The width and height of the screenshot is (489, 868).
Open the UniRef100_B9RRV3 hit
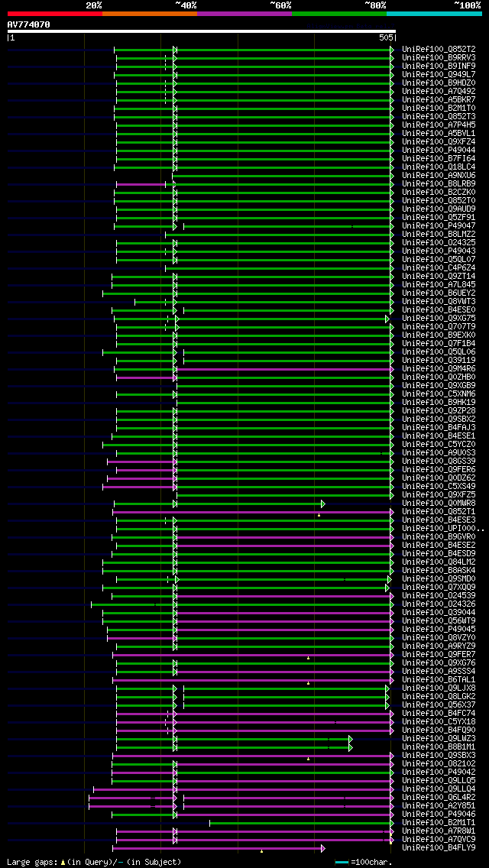[439, 57]
